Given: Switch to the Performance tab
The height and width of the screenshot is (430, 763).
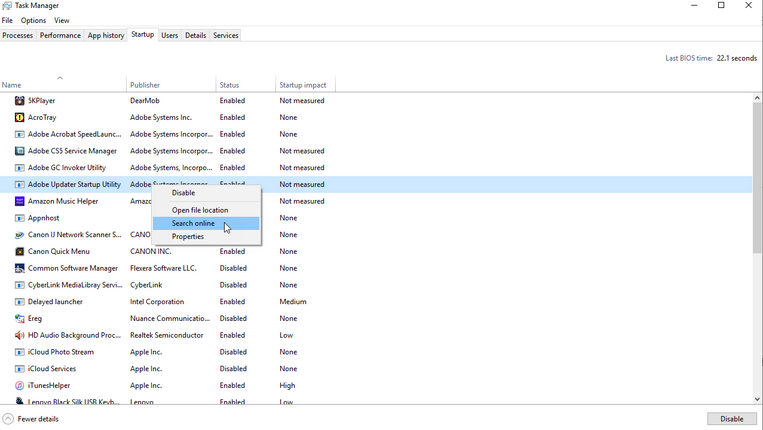Looking at the screenshot, I should (60, 36).
